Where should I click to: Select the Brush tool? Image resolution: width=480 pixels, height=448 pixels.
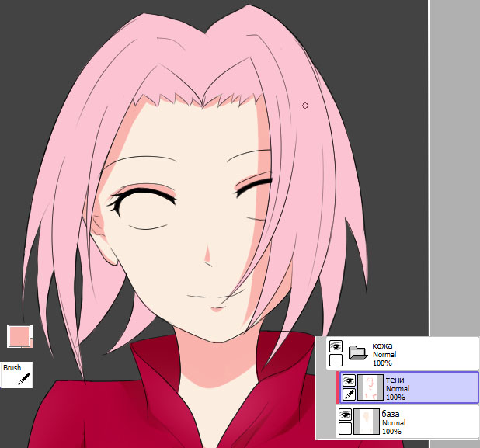pyautogui.click(x=16, y=374)
